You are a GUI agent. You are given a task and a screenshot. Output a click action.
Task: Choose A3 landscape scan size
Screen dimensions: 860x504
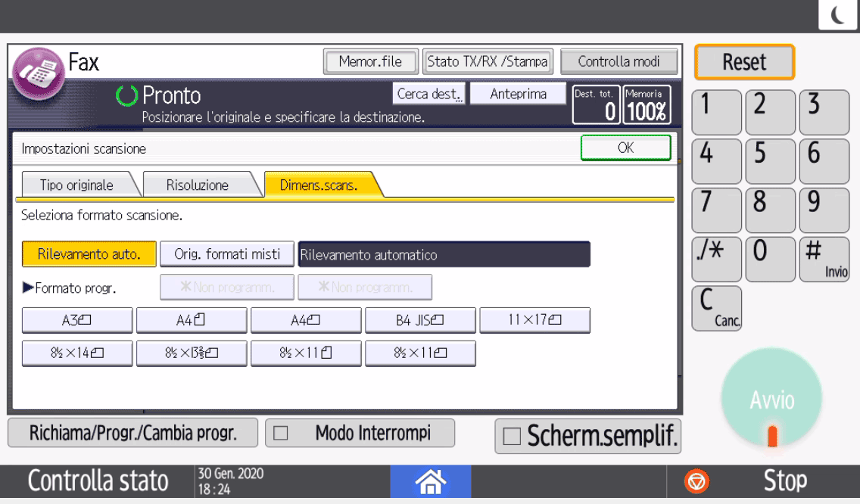(x=76, y=320)
